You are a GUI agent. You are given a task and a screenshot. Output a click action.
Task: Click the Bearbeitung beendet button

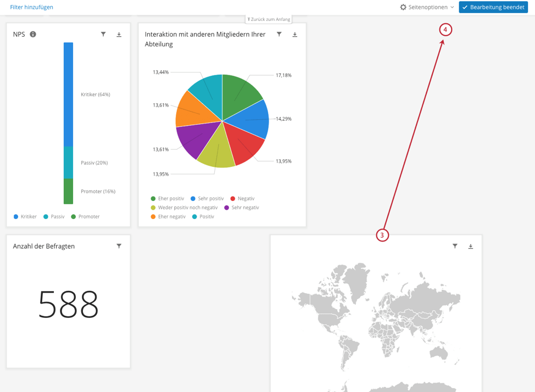[493, 7]
